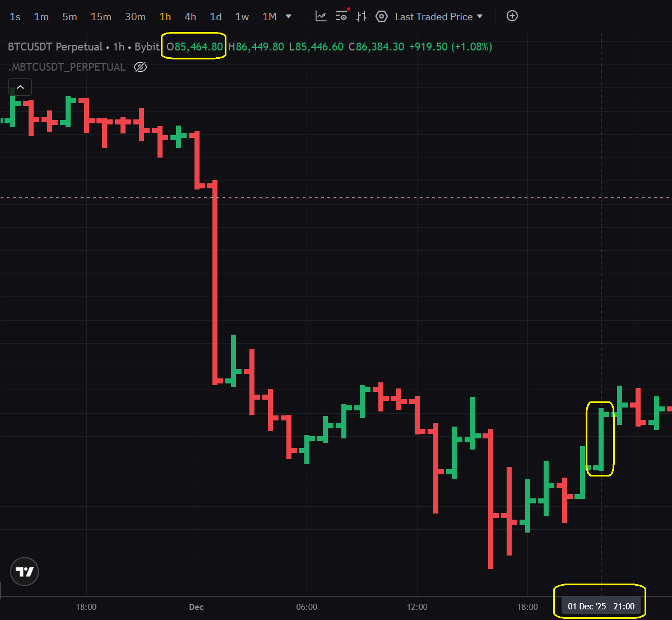Open chart settings via the hexagon icon
The width and height of the screenshot is (672, 620).
coord(382,17)
